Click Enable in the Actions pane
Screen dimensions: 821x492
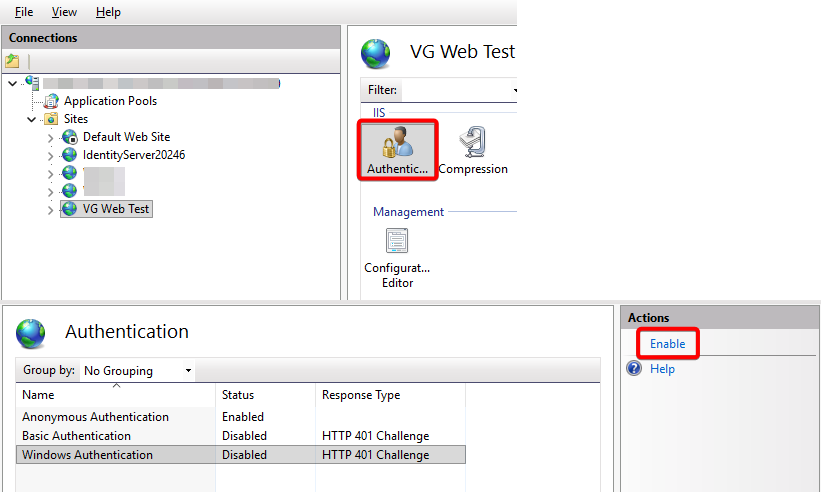click(x=667, y=344)
